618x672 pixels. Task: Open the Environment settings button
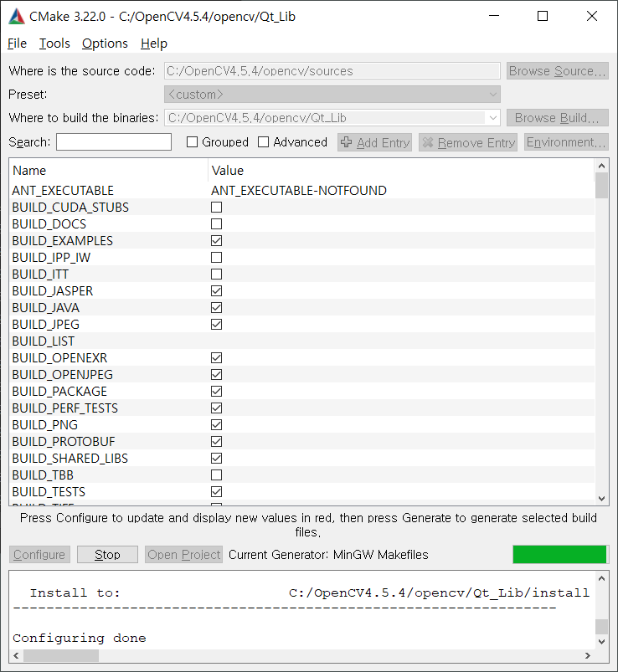pos(566,142)
